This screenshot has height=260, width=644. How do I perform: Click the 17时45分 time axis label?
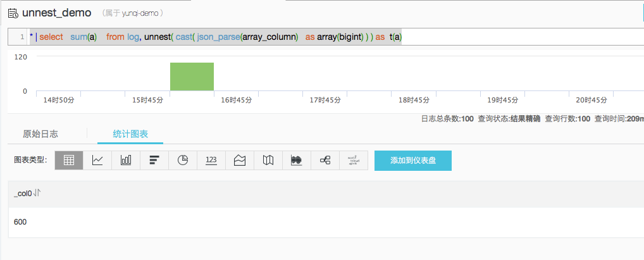click(x=325, y=100)
